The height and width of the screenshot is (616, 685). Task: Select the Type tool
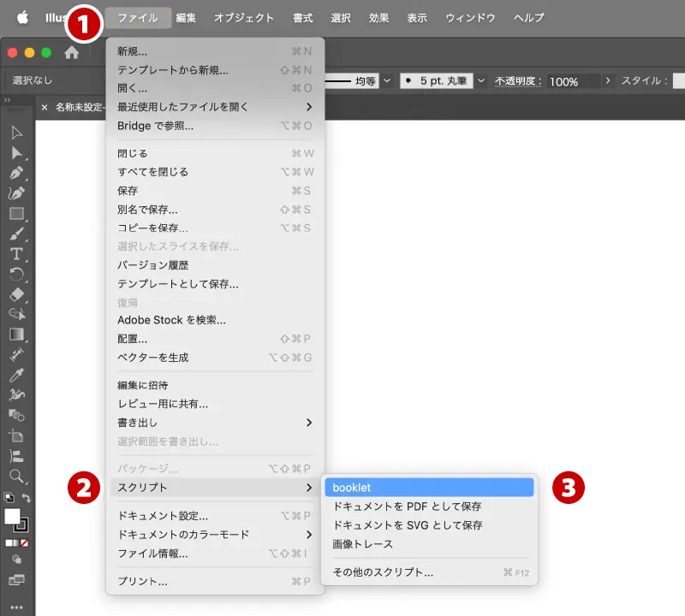pyautogui.click(x=16, y=254)
